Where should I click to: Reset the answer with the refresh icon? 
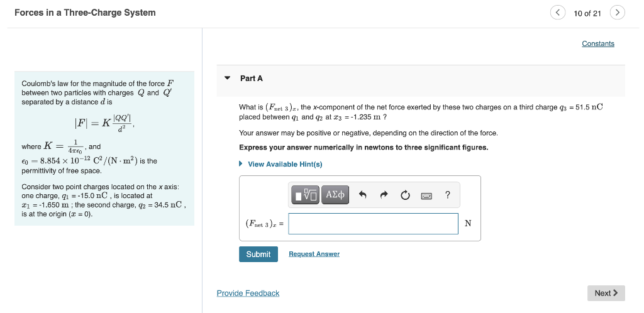pyautogui.click(x=406, y=195)
